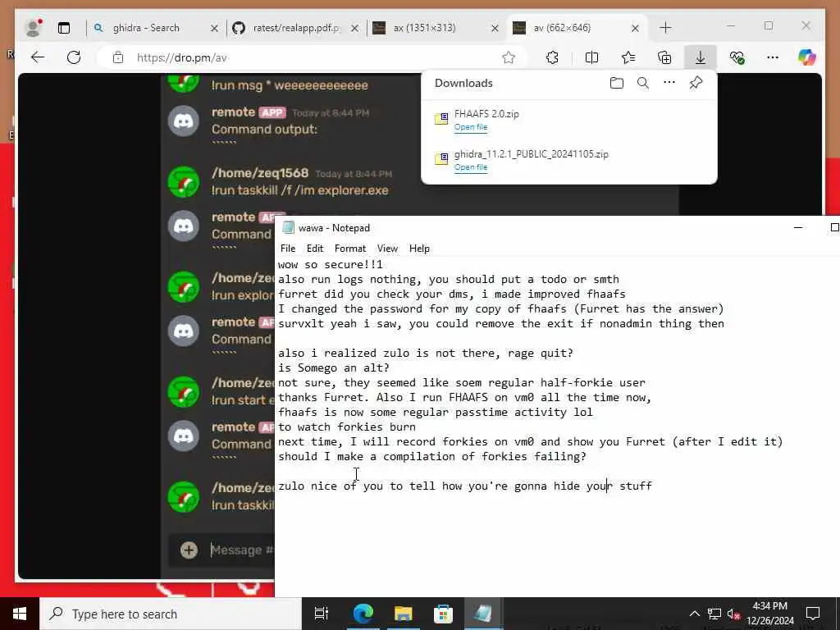This screenshot has height=630, width=840.
Task: Add this page to favorites star
Action: 509,57
